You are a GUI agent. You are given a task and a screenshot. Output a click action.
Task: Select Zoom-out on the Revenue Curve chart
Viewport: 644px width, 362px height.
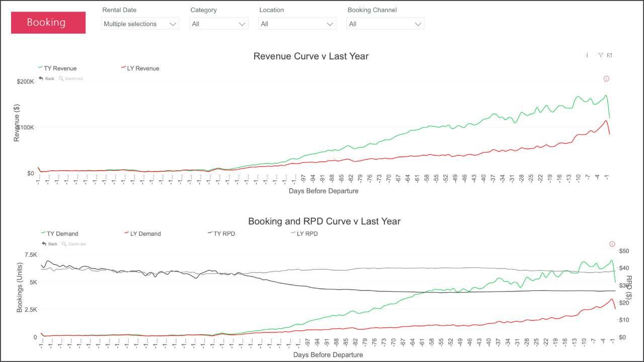tap(70, 79)
